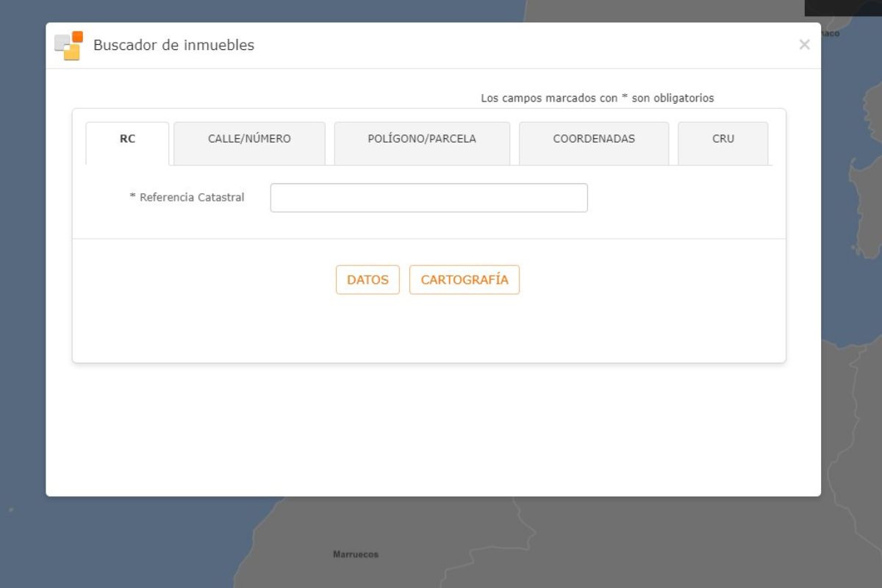
Task: Open CARTOGRAFÍA for the property
Action: point(465,279)
